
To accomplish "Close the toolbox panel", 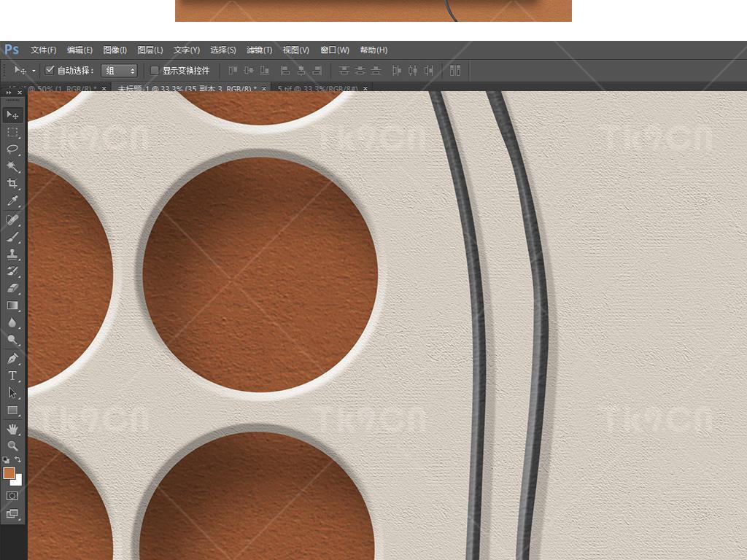I will click(x=20, y=93).
